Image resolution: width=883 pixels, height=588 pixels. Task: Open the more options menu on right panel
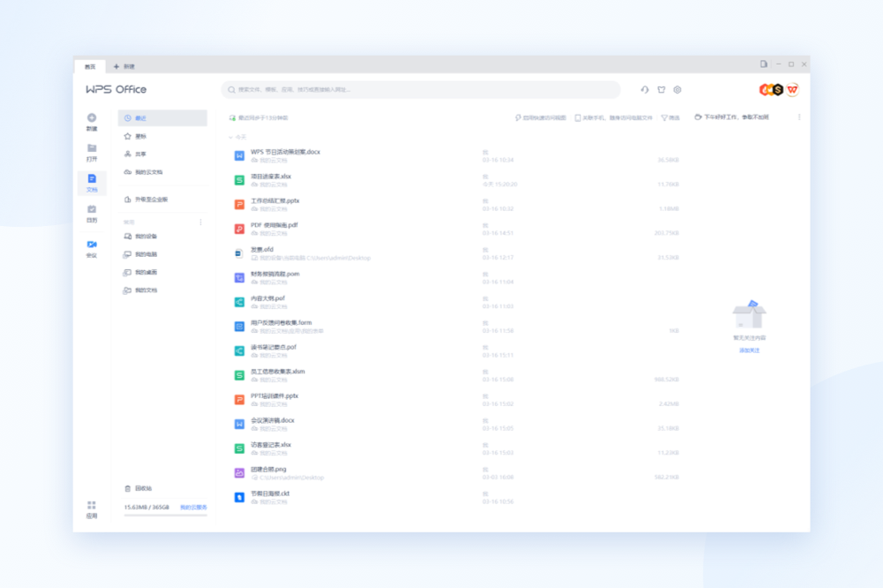[799, 117]
